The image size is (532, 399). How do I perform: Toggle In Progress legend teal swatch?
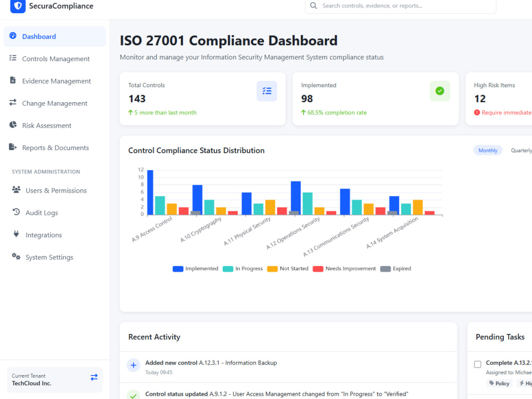[228, 269]
